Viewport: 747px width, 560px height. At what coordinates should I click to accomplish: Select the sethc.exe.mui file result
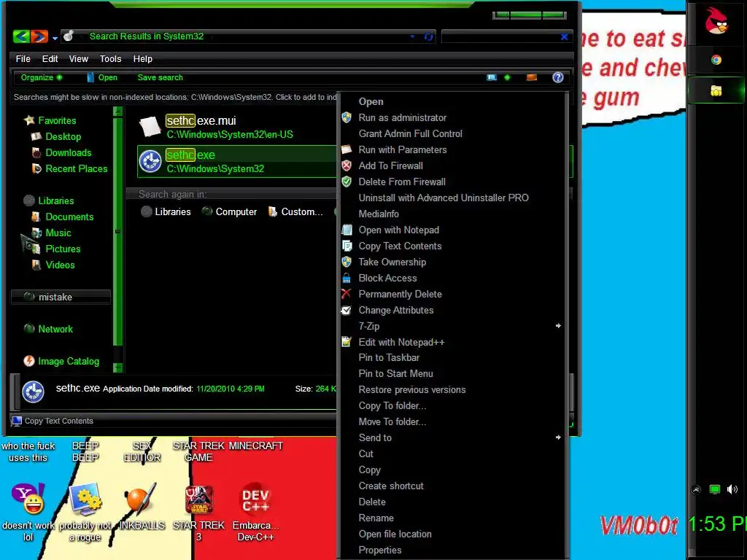pyautogui.click(x=237, y=127)
